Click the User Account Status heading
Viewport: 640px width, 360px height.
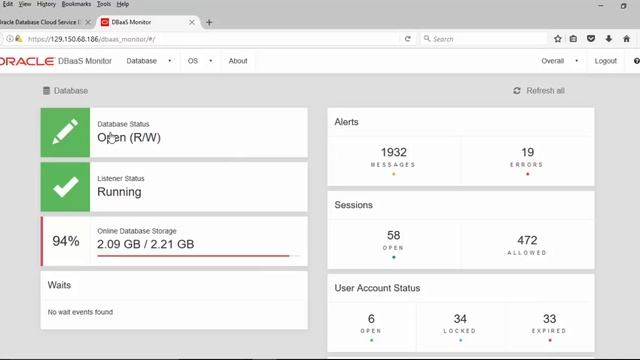[x=377, y=288]
